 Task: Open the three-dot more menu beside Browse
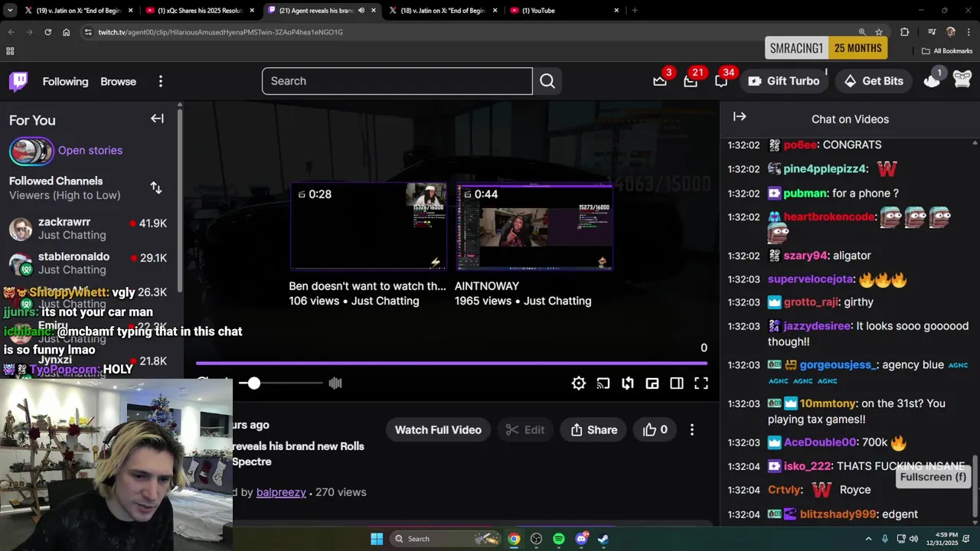tap(161, 81)
